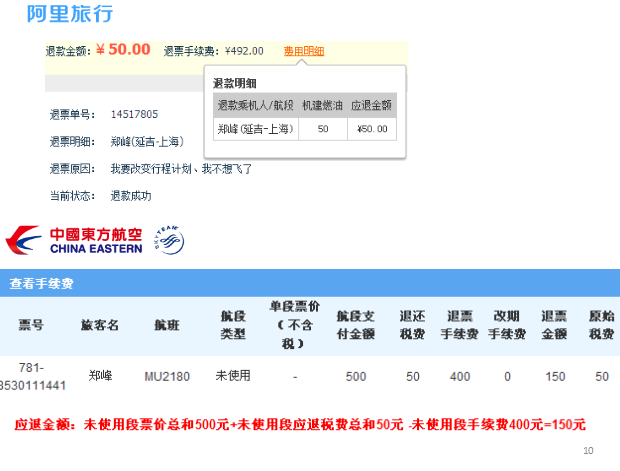The width and height of the screenshot is (620, 471).
Task: Click the page number 10
Action: coord(587,451)
